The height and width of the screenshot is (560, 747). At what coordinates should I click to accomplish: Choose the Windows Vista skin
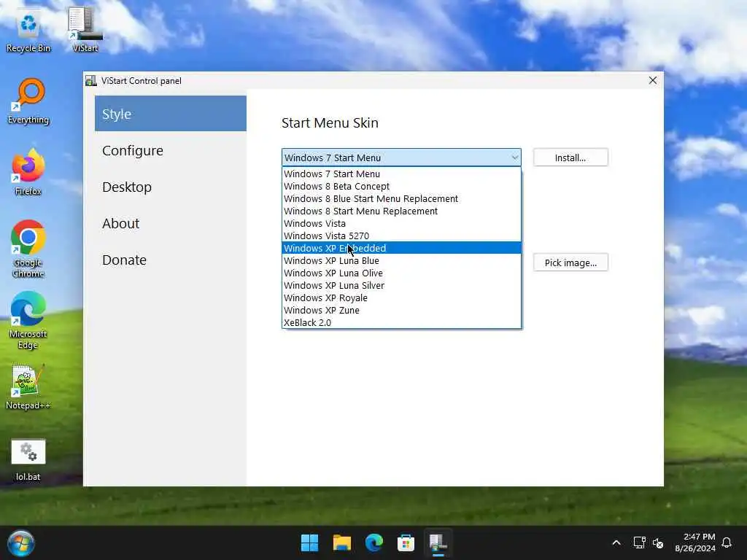[402, 223]
